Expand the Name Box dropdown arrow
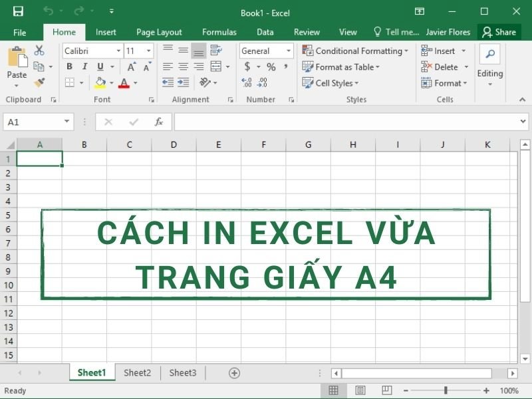This screenshot has height=399, width=532. click(x=67, y=122)
